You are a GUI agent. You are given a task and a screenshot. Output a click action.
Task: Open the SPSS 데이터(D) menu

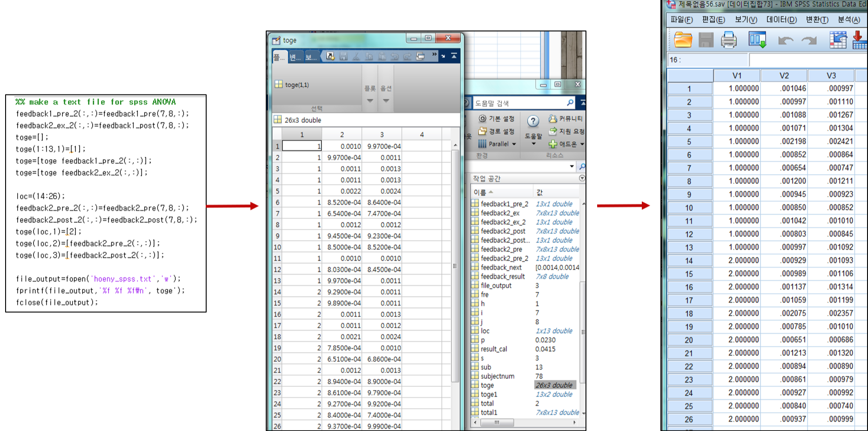pyautogui.click(x=782, y=20)
